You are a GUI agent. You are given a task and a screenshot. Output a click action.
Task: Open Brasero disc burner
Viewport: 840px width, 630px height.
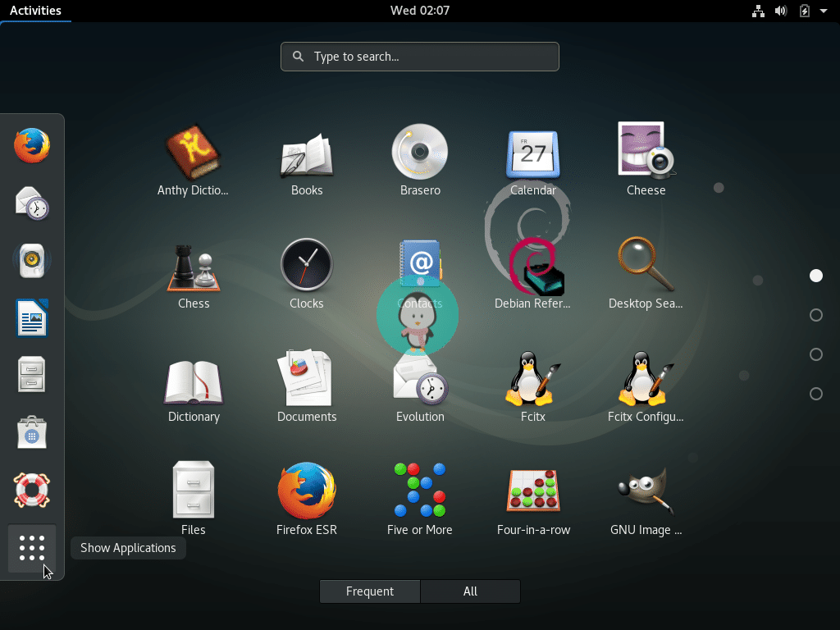(x=420, y=152)
